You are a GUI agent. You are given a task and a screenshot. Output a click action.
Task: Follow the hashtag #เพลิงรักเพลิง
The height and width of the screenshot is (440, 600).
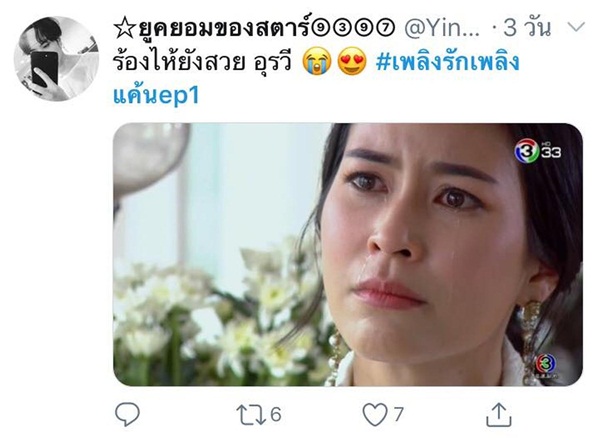(x=447, y=62)
